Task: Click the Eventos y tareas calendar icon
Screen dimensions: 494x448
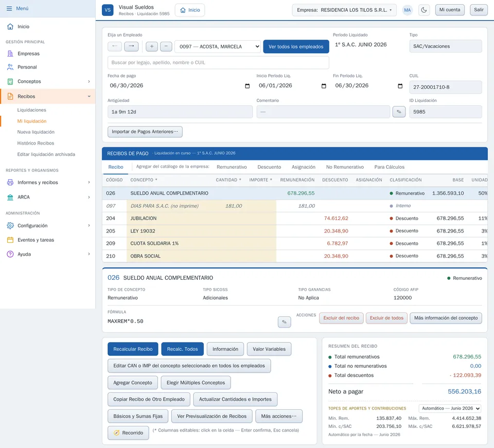Action: (x=10, y=240)
